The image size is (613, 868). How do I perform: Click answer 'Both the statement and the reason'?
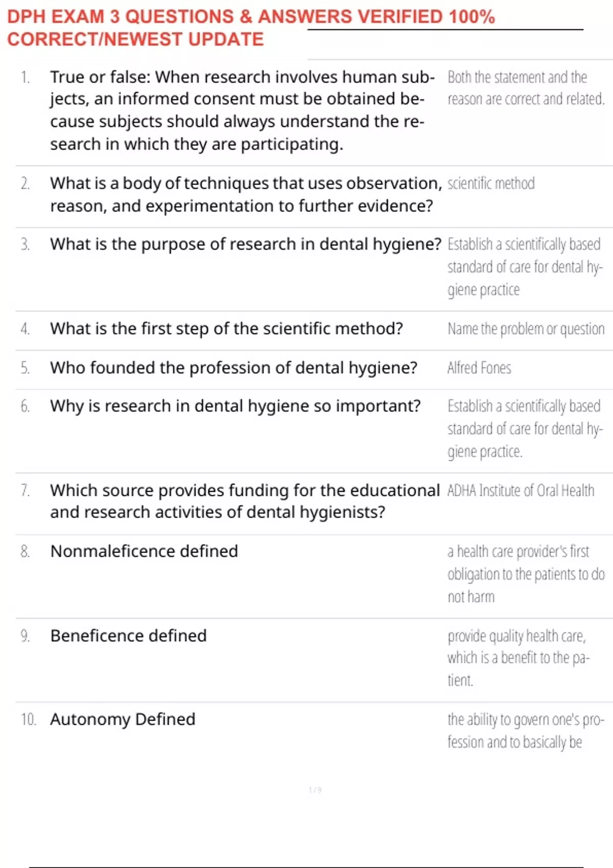click(x=526, y=88)
